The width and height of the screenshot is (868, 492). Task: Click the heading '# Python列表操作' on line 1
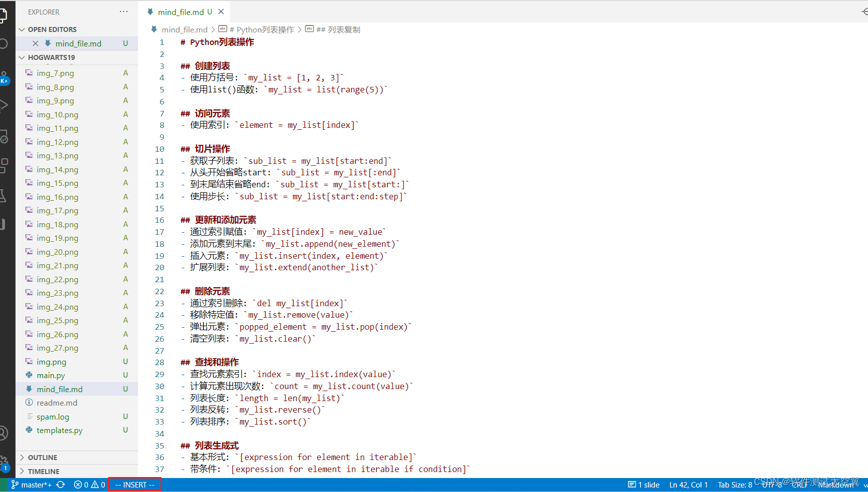point(217,42)
